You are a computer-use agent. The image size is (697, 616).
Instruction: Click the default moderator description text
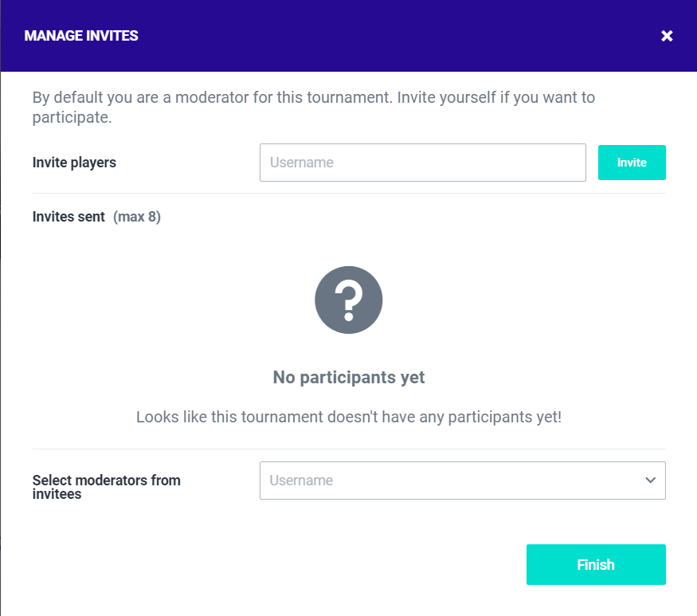click(x=313, y=108)
